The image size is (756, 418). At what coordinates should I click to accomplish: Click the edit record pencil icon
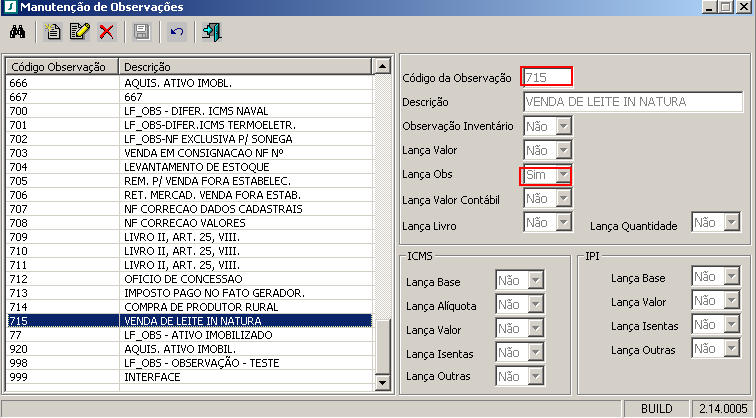(80, 33)
